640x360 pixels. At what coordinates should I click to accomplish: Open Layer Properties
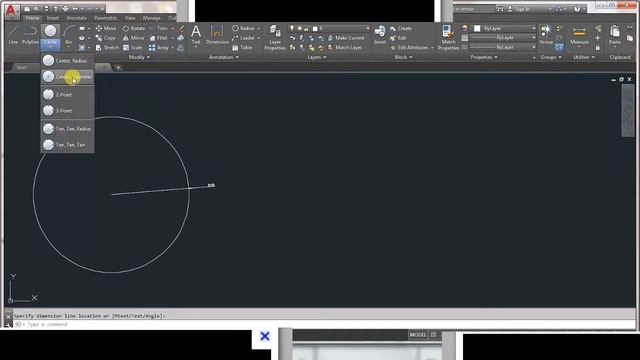(x=275, y=37)
